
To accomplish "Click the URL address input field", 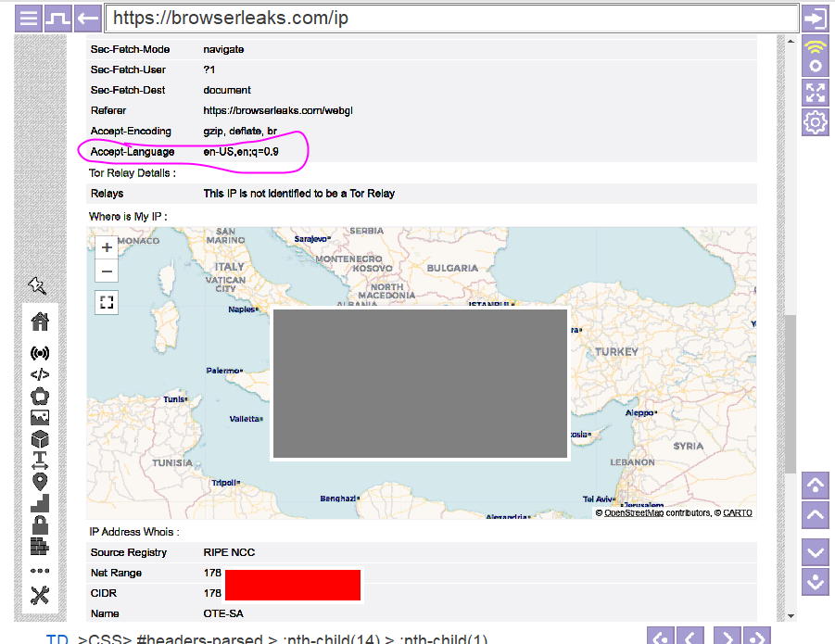I will (x=451, y=19).
